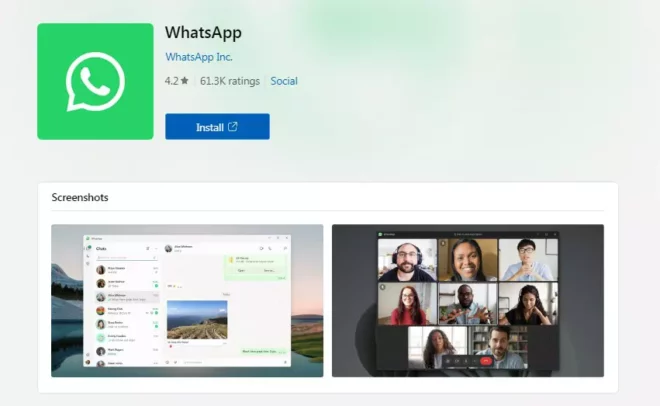Click the red end-call button in the video call screenshot

click(x=486, y=361)
